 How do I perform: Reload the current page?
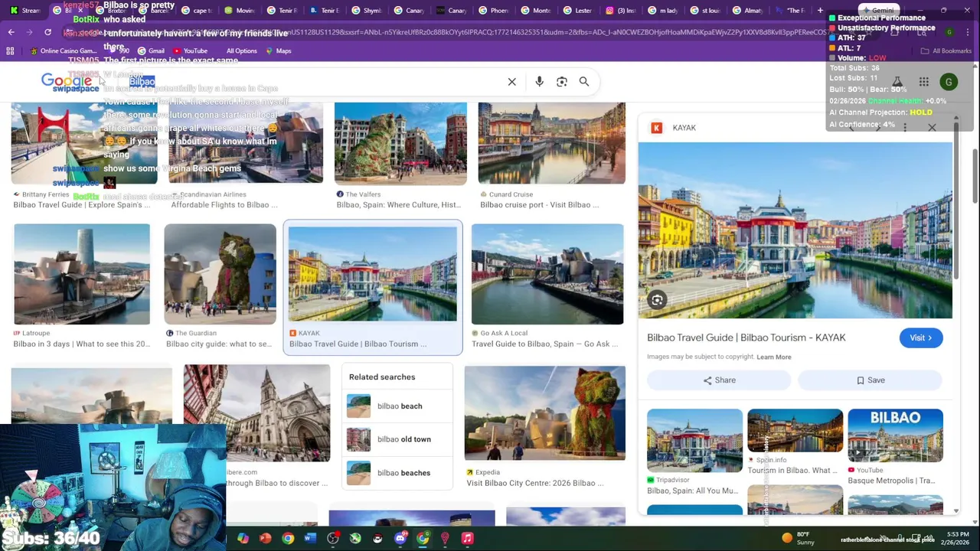click(x=47, y=32)
